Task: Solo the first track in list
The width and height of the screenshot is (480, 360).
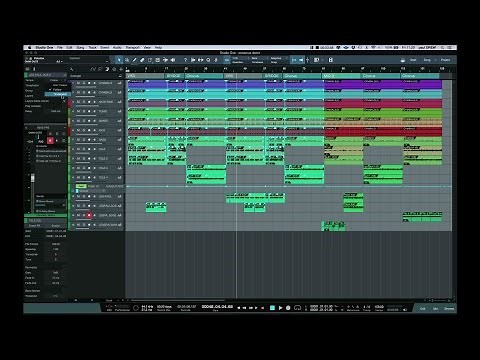Action: pyautogui.click(x=84, y=83)
